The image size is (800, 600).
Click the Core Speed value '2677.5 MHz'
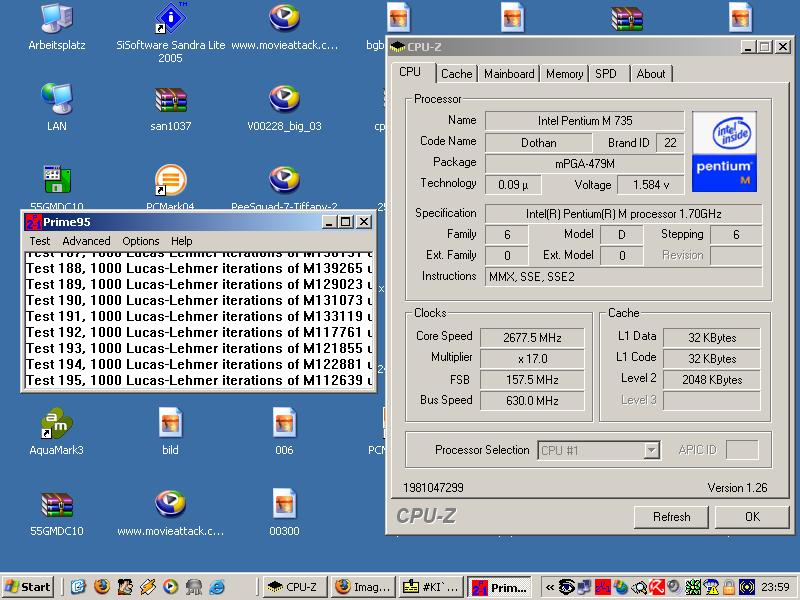[x=532, y=338]
